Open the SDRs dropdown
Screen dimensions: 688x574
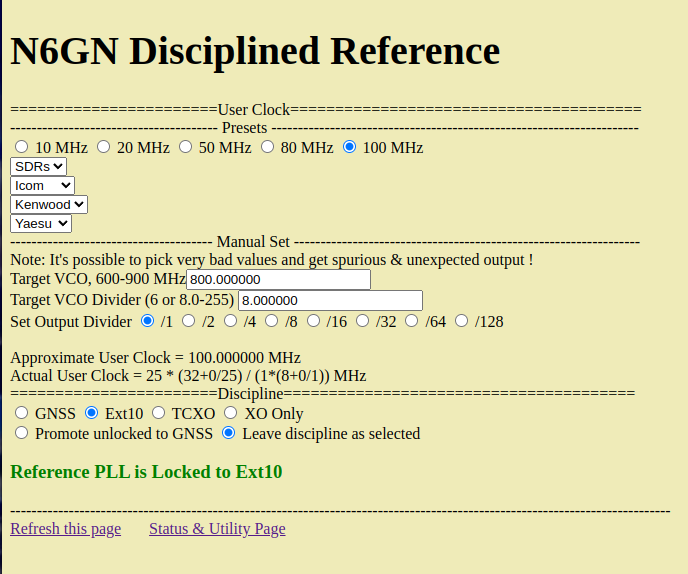click(x=39, y=167)
